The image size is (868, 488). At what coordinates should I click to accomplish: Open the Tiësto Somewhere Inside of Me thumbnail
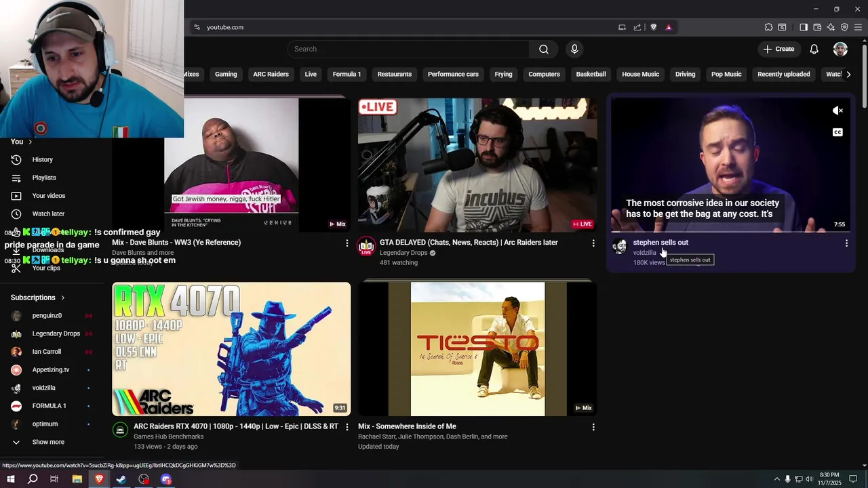tap(477, 349)
